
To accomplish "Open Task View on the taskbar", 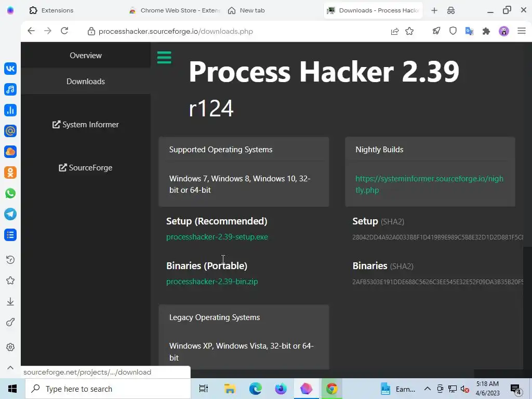I will (x=204, y=389).
